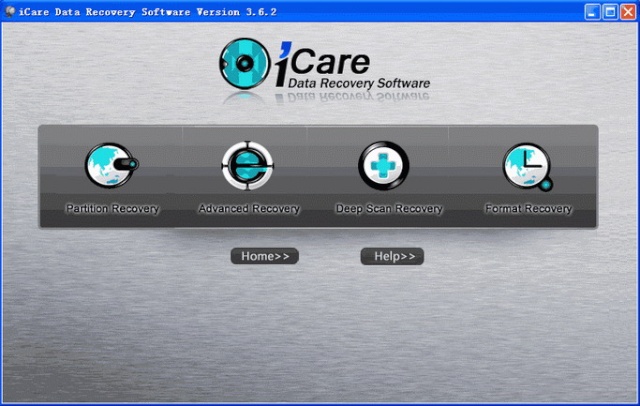640x406 pixels.
Task: Start Deep Scan Recovery plus icon
Action: (383, 165)
